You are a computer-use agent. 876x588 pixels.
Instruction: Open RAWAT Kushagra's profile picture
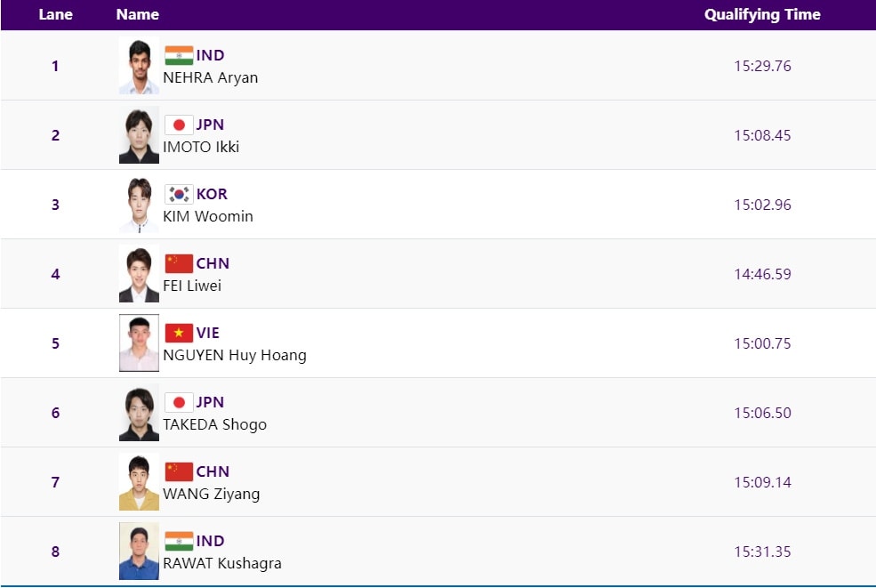(x=139, y=552)
